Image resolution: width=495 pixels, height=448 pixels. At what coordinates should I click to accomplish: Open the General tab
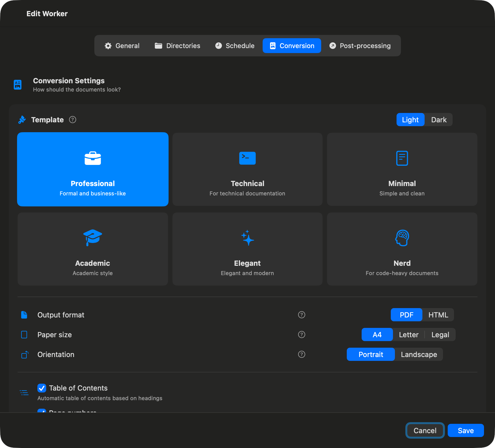(122, 46)
